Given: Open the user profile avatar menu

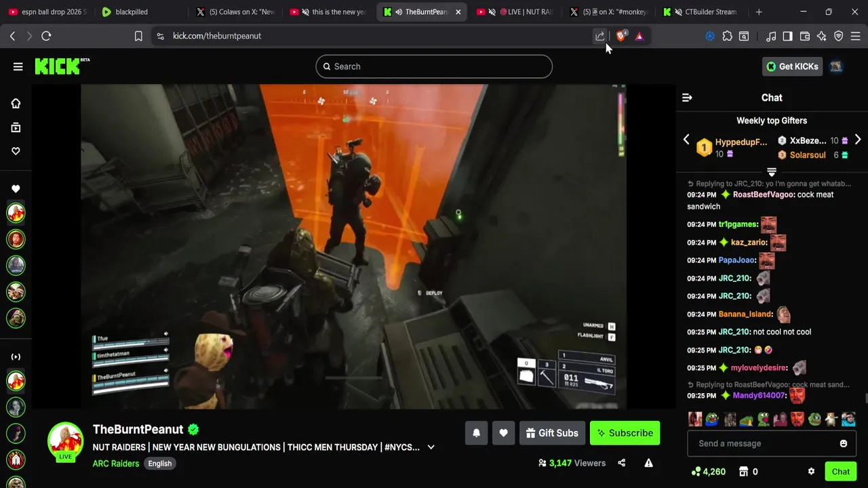Looking at the screenshot, I should [836, 66].
